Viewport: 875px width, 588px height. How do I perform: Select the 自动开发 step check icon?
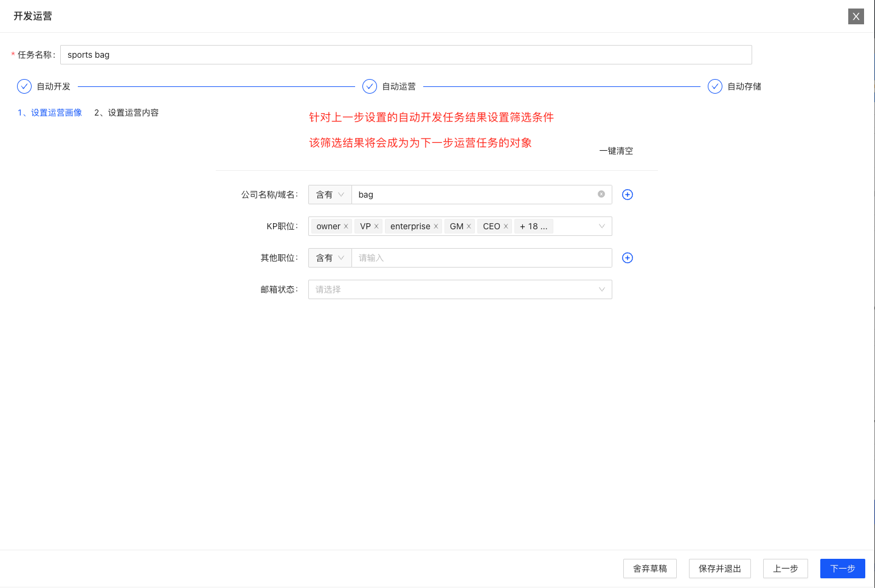[x=24, y=86]
